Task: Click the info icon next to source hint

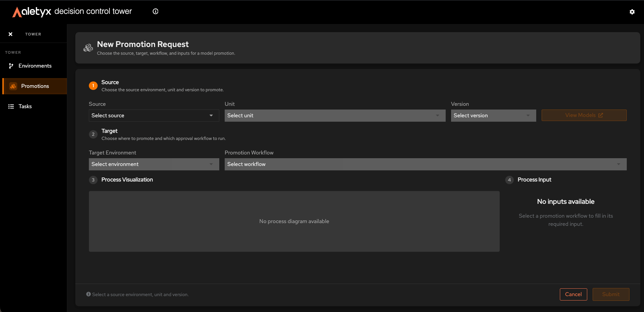Action: pos(89,294)
